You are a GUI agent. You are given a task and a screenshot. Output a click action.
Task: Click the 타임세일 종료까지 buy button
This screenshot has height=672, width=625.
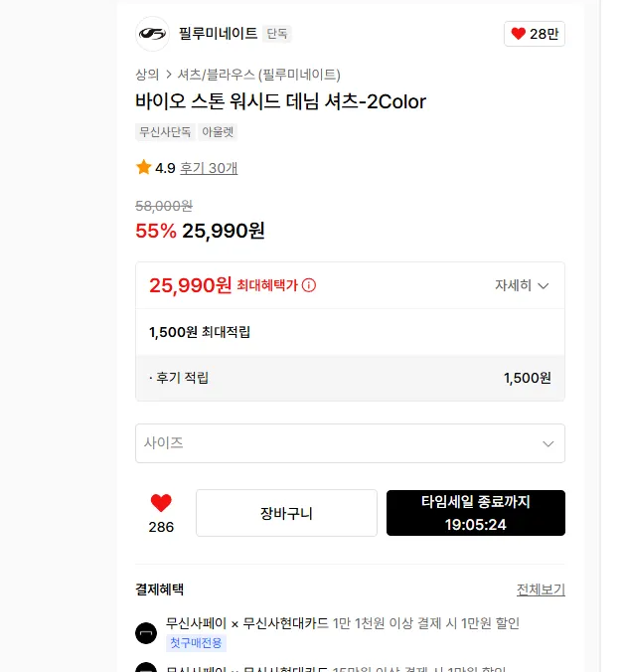475,513
